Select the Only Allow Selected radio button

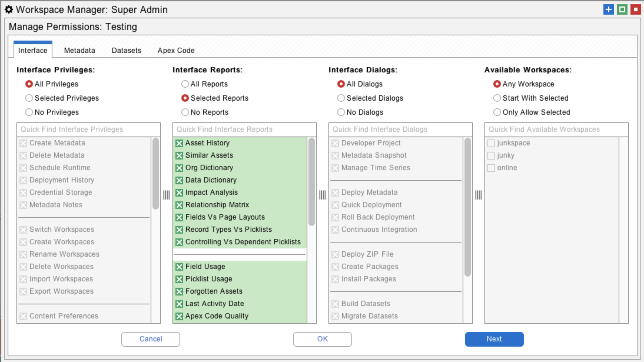pos(497,112)
